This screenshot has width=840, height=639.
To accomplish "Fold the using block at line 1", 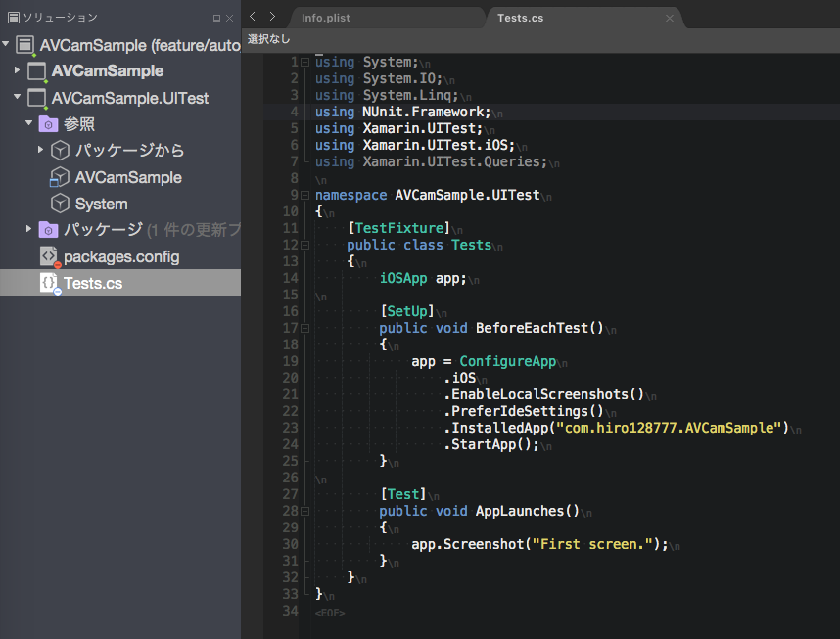I will pyautogui.click(x=304, y=62).
